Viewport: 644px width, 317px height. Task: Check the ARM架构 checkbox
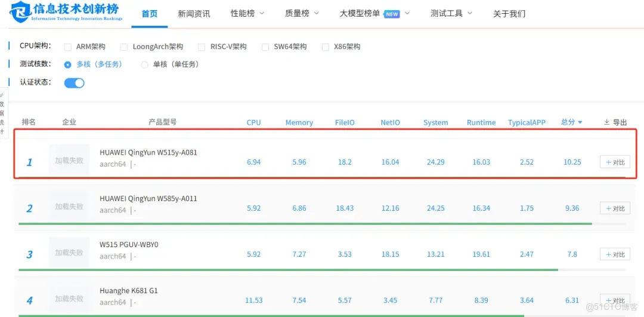pyautogui.click(x=68, y=47)
